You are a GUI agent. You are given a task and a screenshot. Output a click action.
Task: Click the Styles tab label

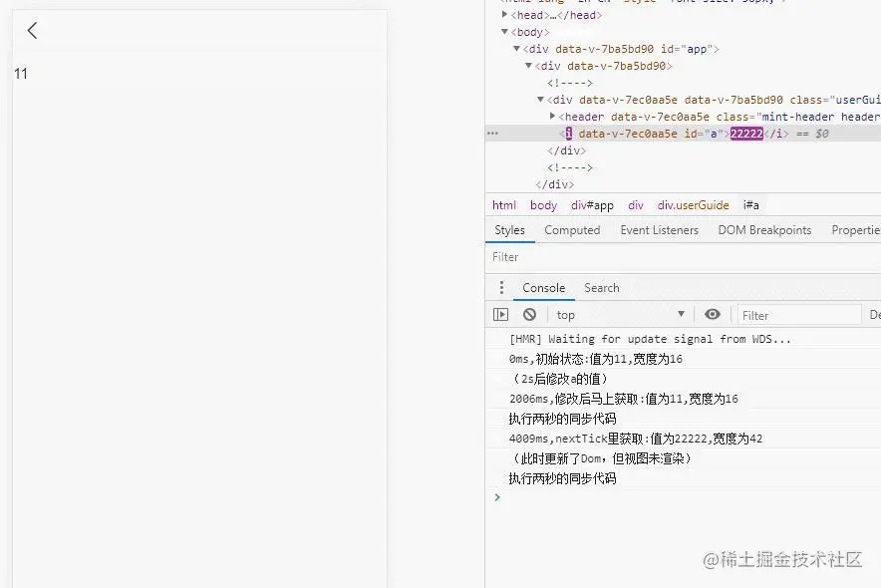point(509,230)
